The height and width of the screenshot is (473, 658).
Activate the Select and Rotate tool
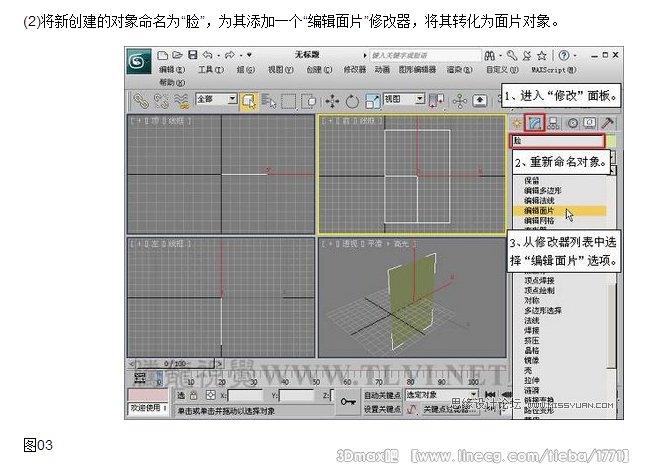click(352, 101)
